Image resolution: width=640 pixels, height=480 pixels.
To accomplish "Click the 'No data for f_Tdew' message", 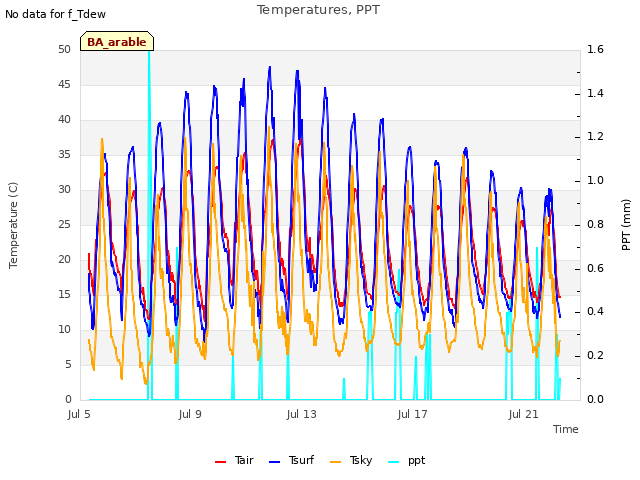I will [55, 14].
